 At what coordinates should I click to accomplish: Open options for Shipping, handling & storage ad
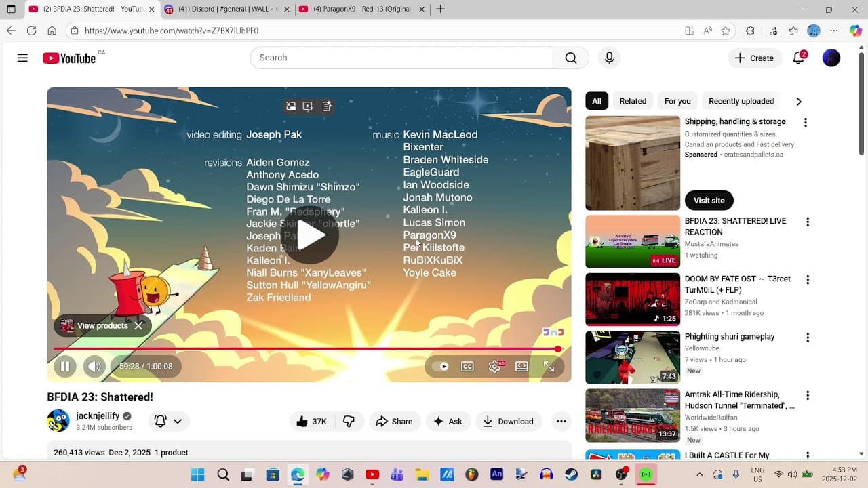[x=806, y=123]
